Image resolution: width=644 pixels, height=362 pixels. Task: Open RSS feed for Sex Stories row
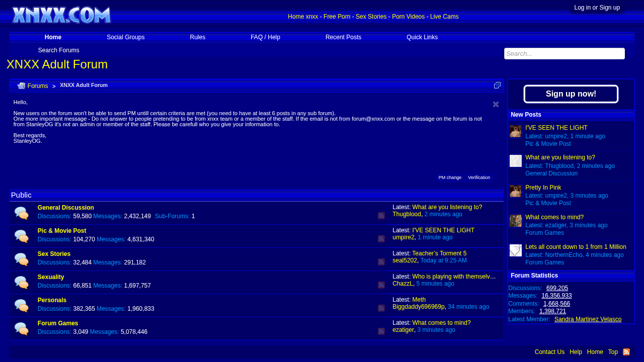(x=381, y=262)
